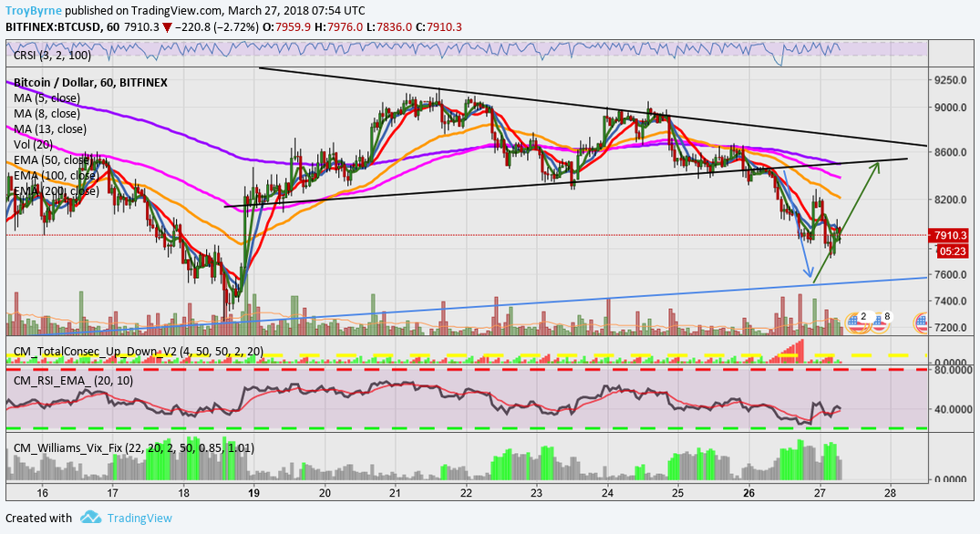
Task: Click the 9250.0 price axis label
Action: [951, 80]
